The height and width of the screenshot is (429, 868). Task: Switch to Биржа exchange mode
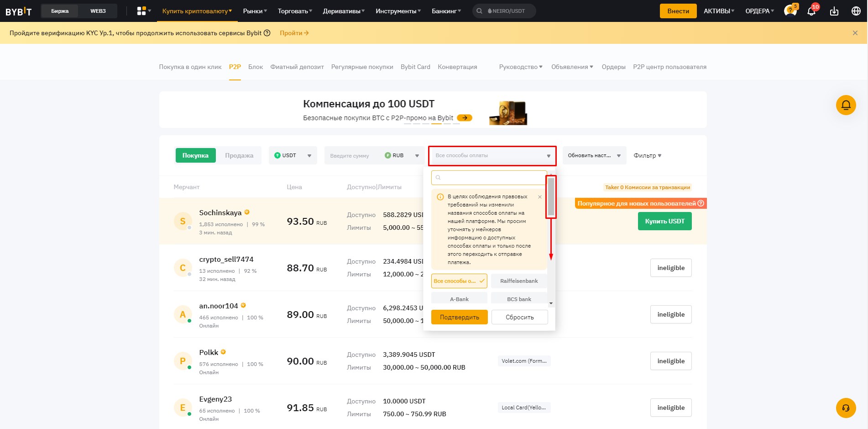[60, 11]
